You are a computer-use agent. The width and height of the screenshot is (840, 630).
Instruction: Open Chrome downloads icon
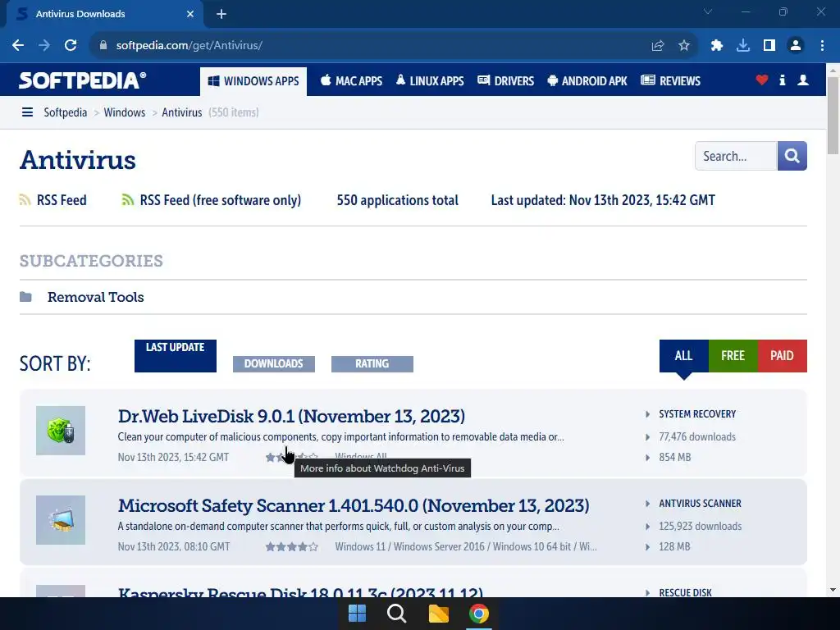[x=743, y=46]
